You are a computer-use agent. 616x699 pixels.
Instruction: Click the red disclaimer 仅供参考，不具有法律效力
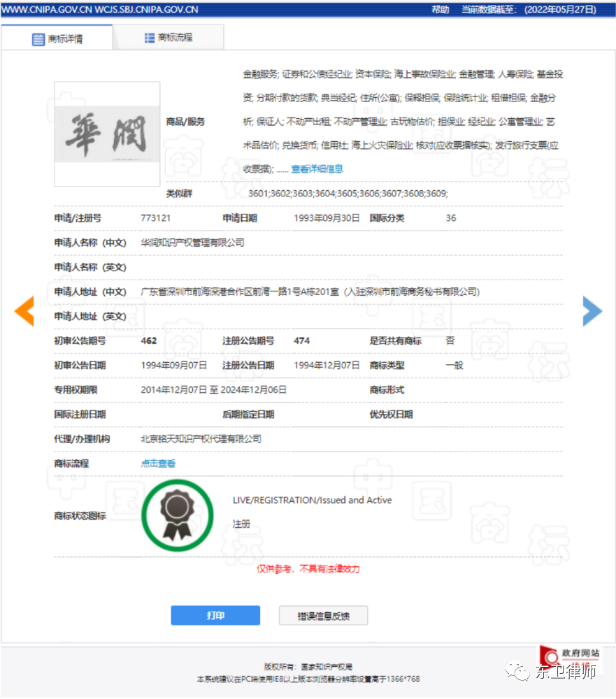pyautogui.click(x=308, y=569)
